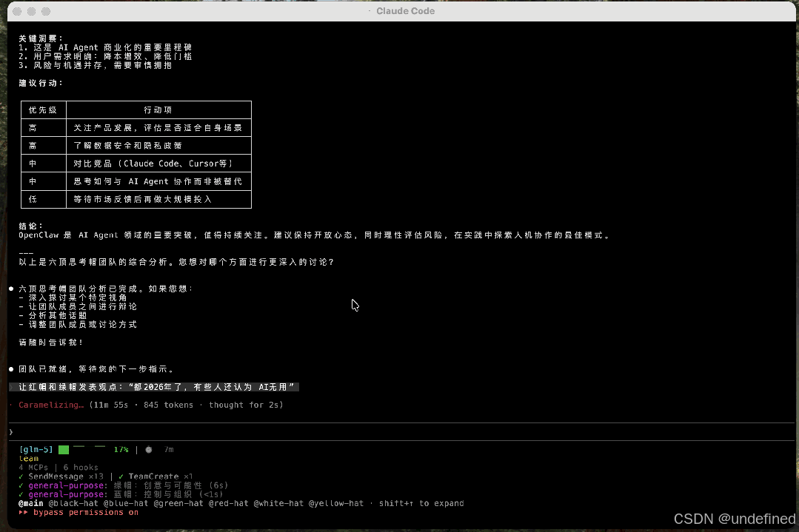Click 'SendMessage x13' tool entry

[x=66, y=477]
